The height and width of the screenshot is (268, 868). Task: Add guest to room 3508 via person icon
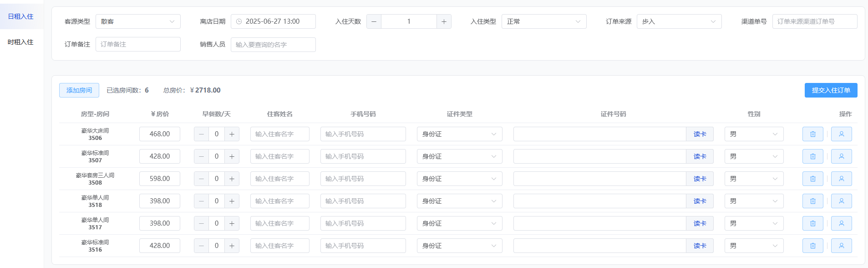coord(841,179)
